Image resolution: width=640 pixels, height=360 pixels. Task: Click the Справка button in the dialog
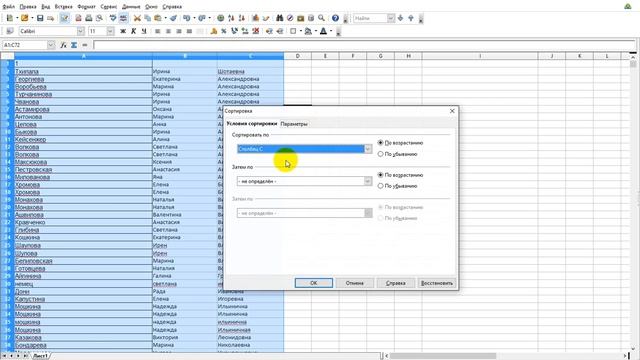click(396, 283)
